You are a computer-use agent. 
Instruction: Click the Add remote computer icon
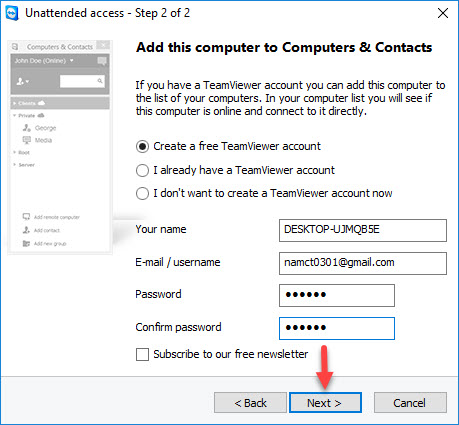point(26,217)
